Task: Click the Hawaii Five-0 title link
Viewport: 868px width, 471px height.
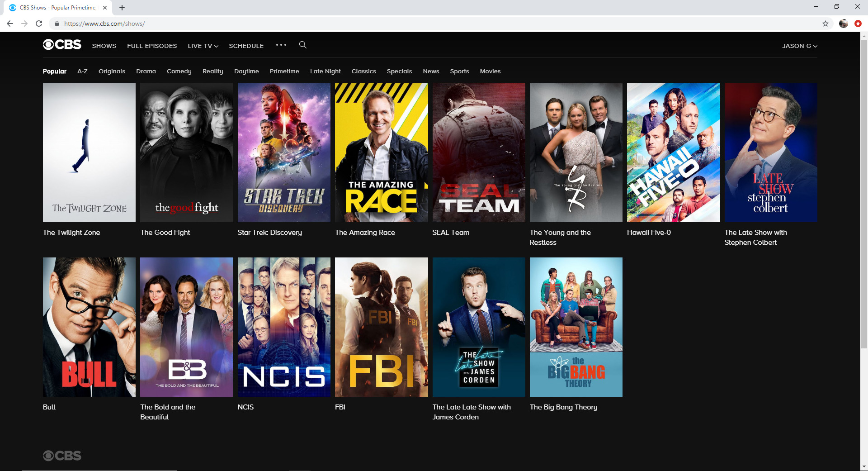Action: pyautogui.click(x=649, y=232)
